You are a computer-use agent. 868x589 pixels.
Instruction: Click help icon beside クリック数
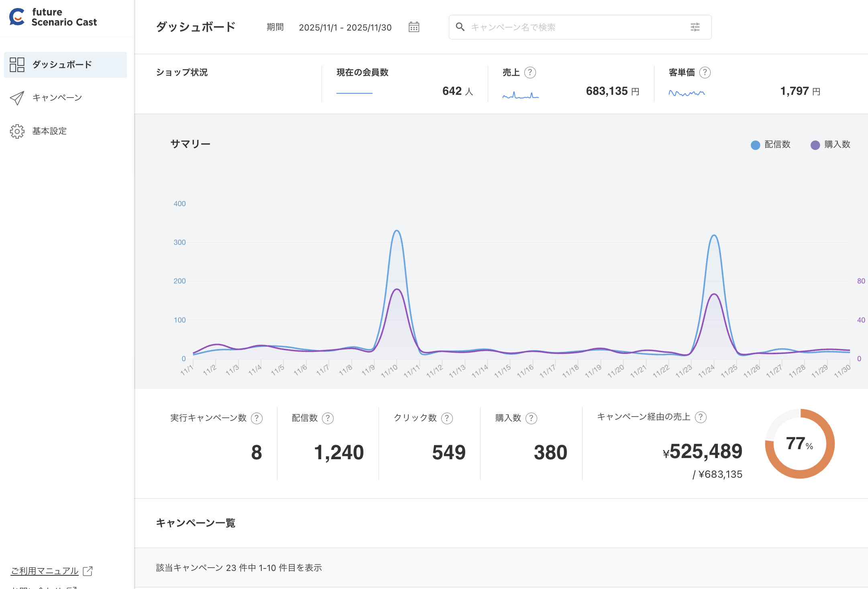pyautogui.click(x=447, y=418)
